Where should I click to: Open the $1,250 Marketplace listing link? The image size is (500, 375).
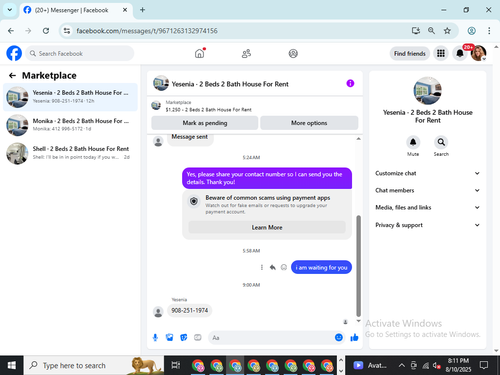point(208,110)
